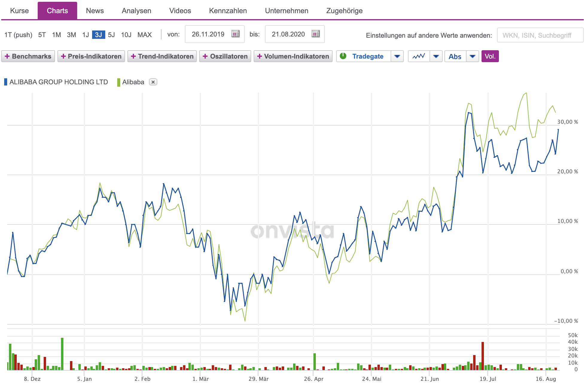Remove the Alibaba benchmark with its x icon
Viewport: 588px width, 385px height.
tap(153, 82)
